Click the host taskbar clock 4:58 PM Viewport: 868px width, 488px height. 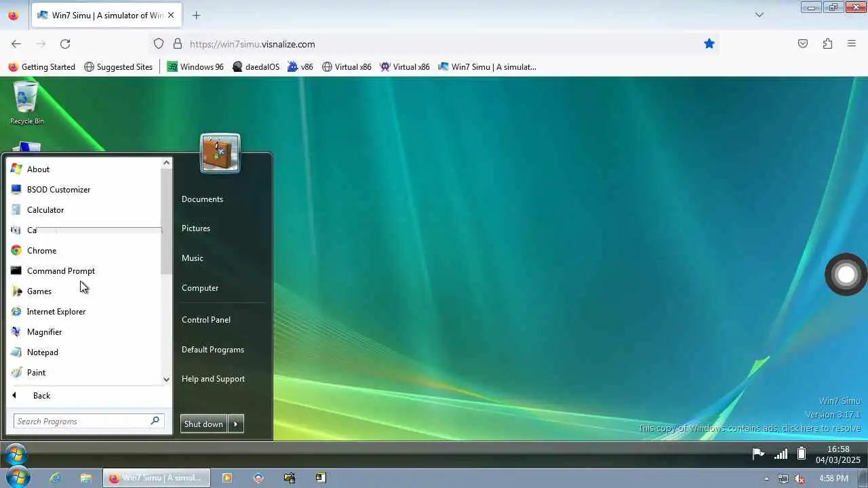click(833, 479)
